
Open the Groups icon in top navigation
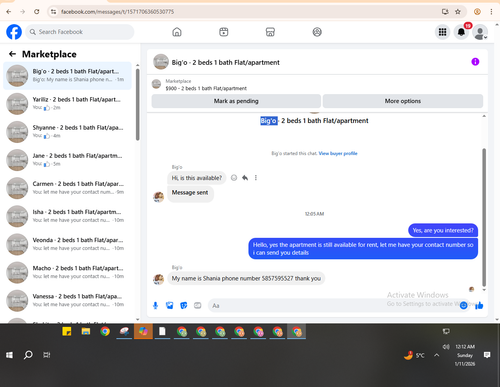[317, 32]
